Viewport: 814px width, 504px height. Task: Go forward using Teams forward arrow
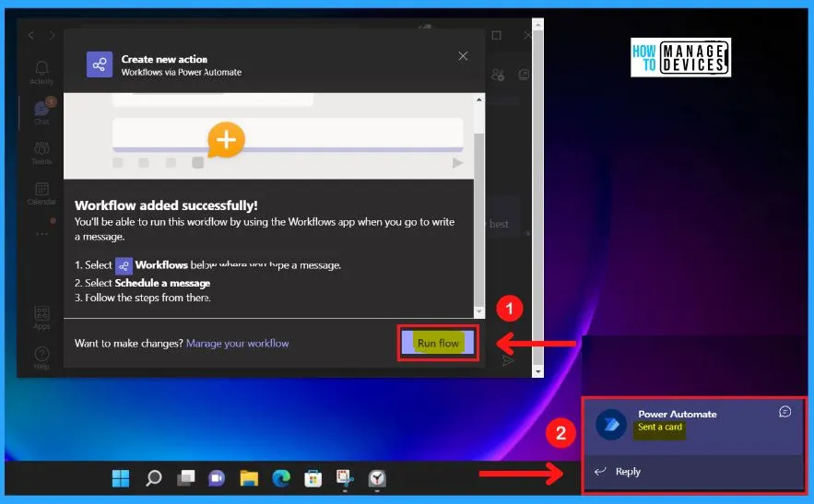(x=52, y=35)
